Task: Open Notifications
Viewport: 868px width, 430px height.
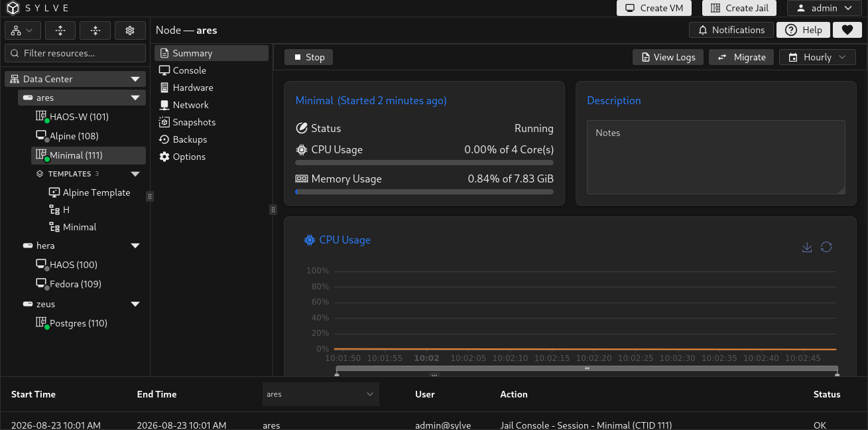Action: (x=731, y=30)
